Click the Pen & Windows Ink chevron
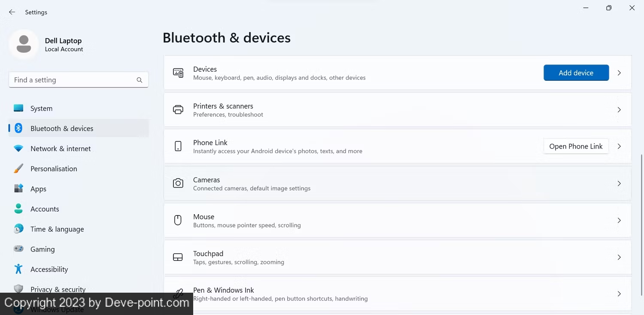 click(x=619, y=294)
